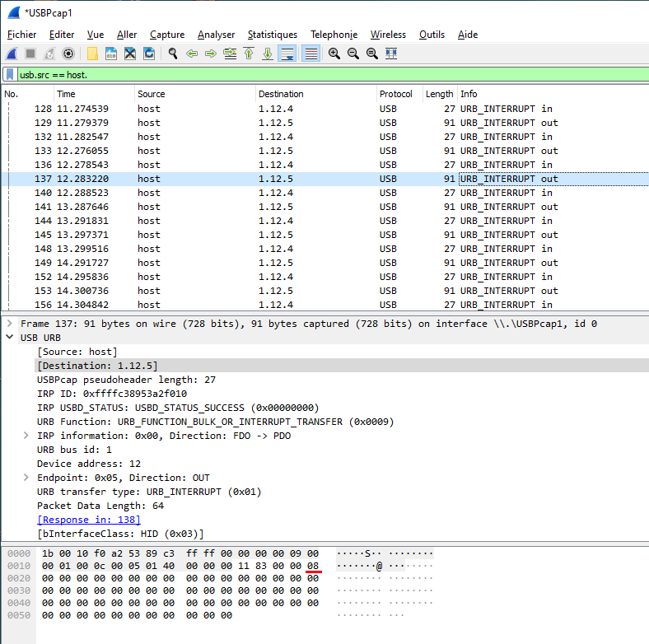Open capture options gear icon
The image size is (649, 644).
(68, 54)
